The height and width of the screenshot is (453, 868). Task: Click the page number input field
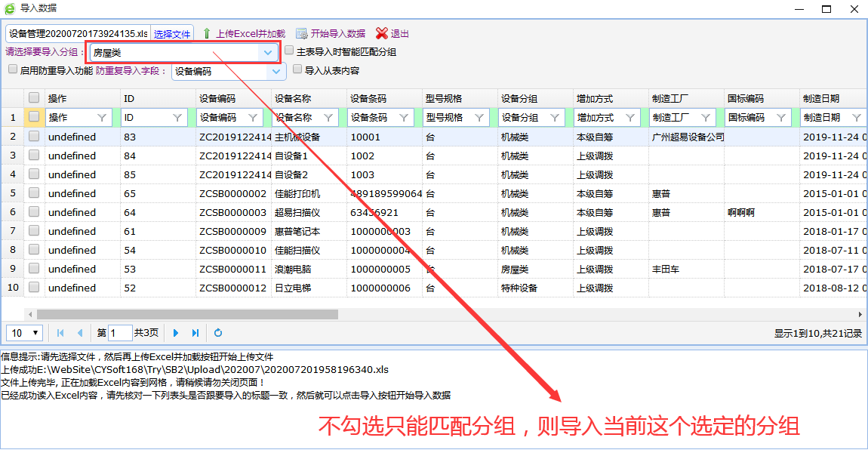click(121, 333)
